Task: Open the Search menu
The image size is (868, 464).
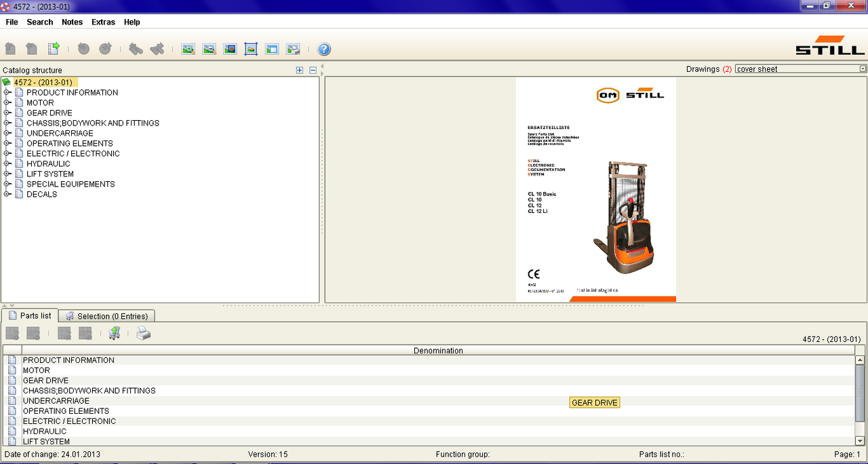Action: [x=40, y=22]
